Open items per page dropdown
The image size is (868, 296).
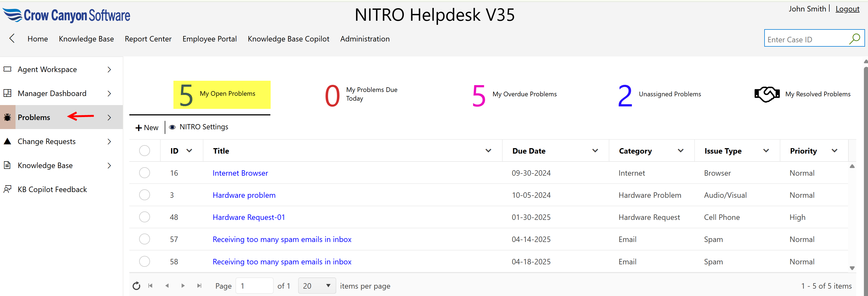tap(316, 286)
